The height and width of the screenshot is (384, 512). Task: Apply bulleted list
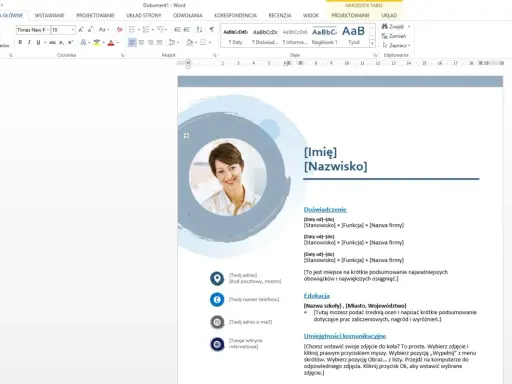[x=132, y=30]
